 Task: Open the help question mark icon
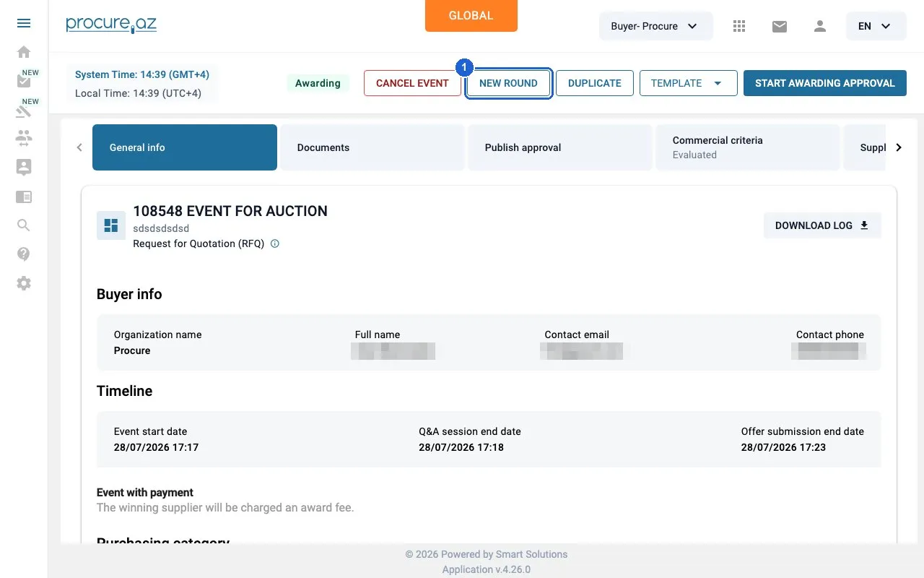[x=24, y=254]
